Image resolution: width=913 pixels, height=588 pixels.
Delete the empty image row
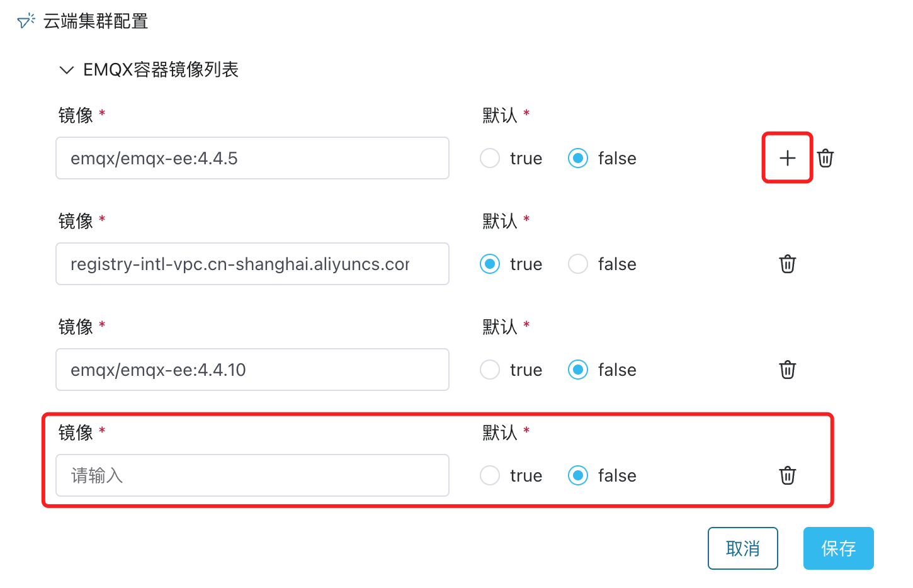coord(788,475)
